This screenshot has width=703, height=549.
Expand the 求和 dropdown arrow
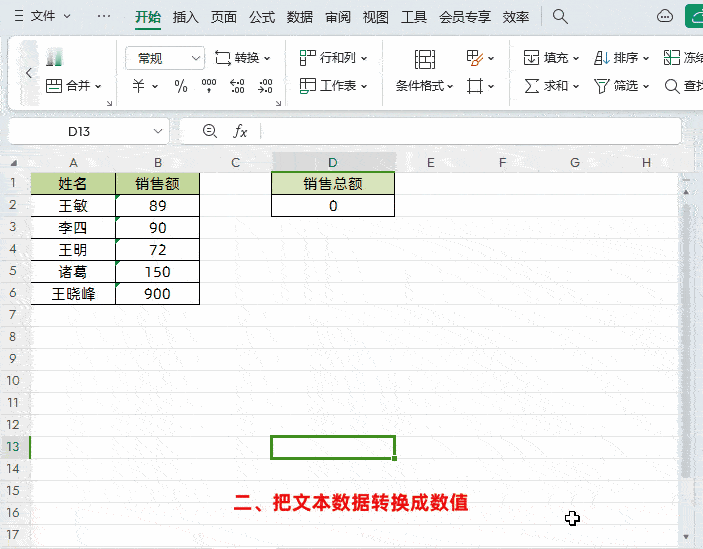tap(576, 86)
